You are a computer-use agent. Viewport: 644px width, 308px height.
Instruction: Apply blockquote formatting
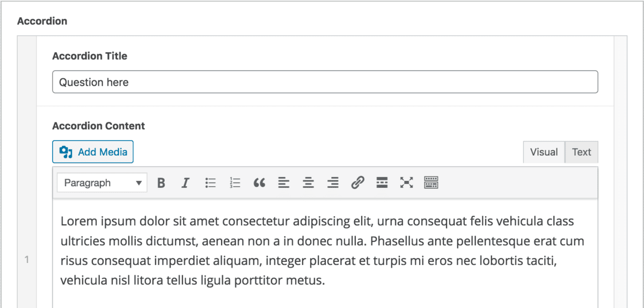click(x=259, y=183)
